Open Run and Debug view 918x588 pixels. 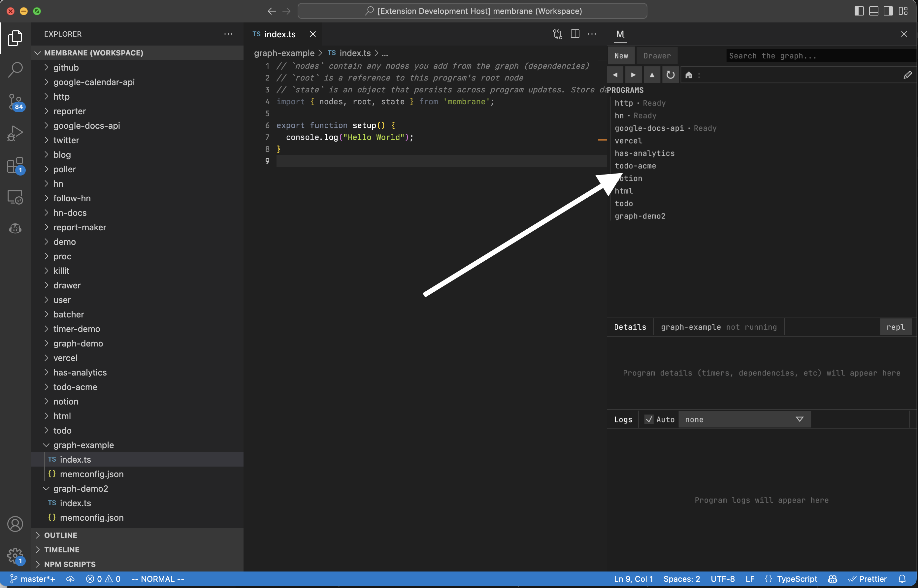15,134
